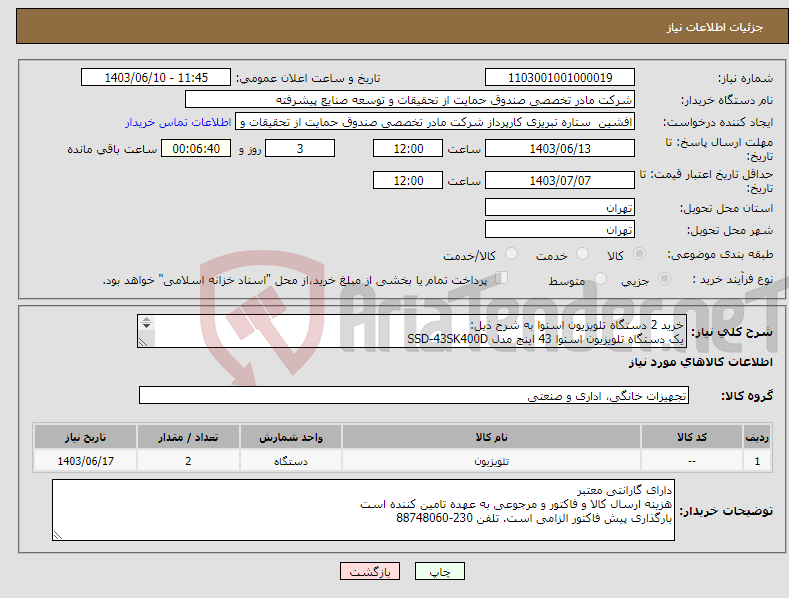This screenshot has height=598, width=789.
Task: Click the row number cell 1
Action: tap(757, 461)
